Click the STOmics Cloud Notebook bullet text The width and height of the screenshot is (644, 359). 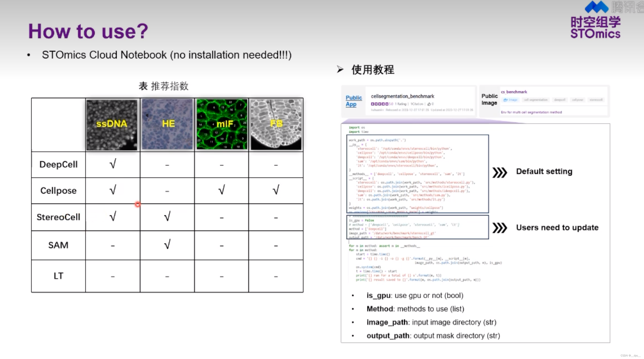click(x=167, y=55)
